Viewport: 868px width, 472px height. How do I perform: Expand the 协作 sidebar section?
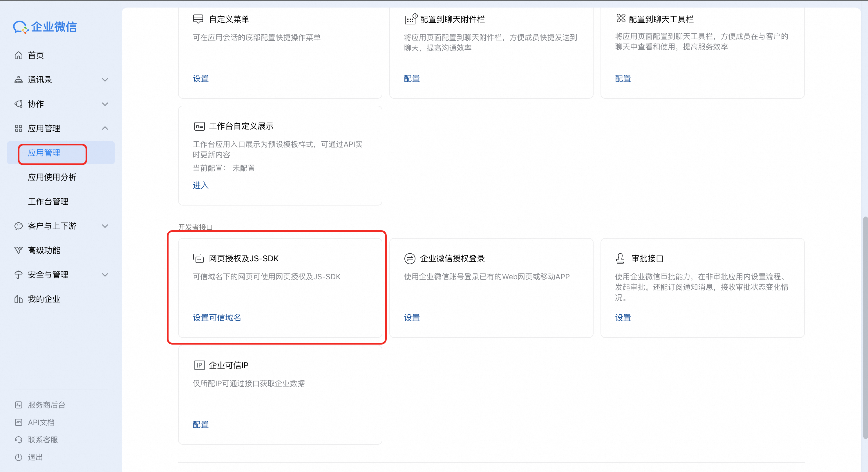pyautogui.click(x=105, y=104)
